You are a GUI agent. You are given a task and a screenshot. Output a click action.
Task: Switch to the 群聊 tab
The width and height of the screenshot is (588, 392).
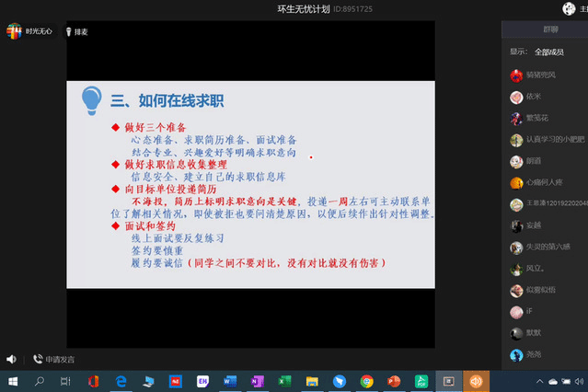(x=545, y=29)
